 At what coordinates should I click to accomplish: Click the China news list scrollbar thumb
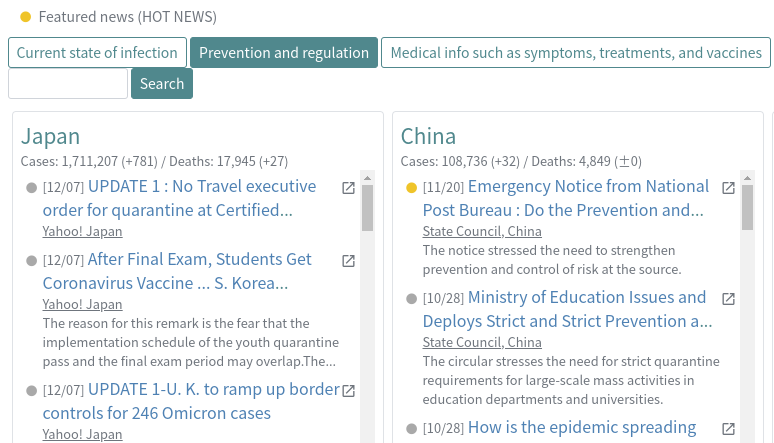[x=747, y=207]
